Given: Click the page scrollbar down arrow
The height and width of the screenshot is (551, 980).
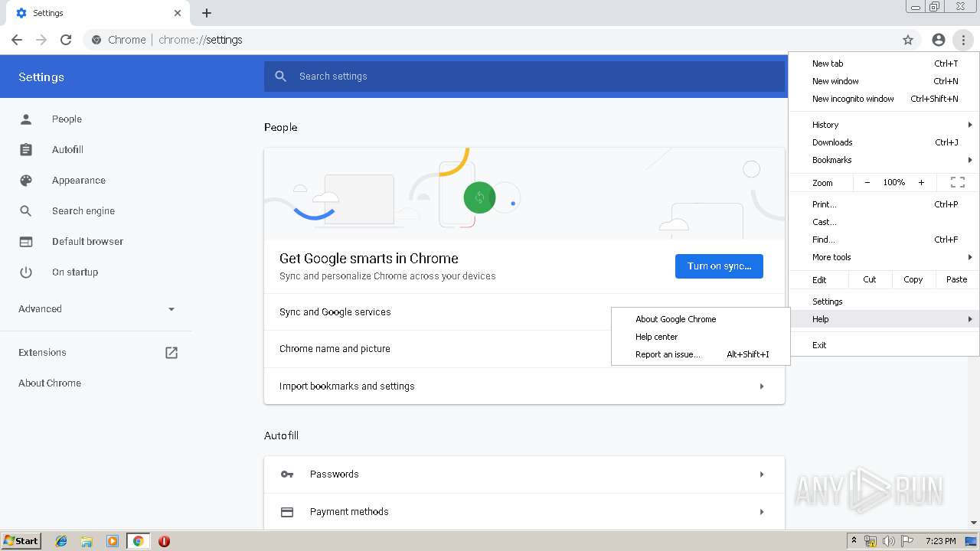Looking at the screenshot, I should (x=974, y=523).
